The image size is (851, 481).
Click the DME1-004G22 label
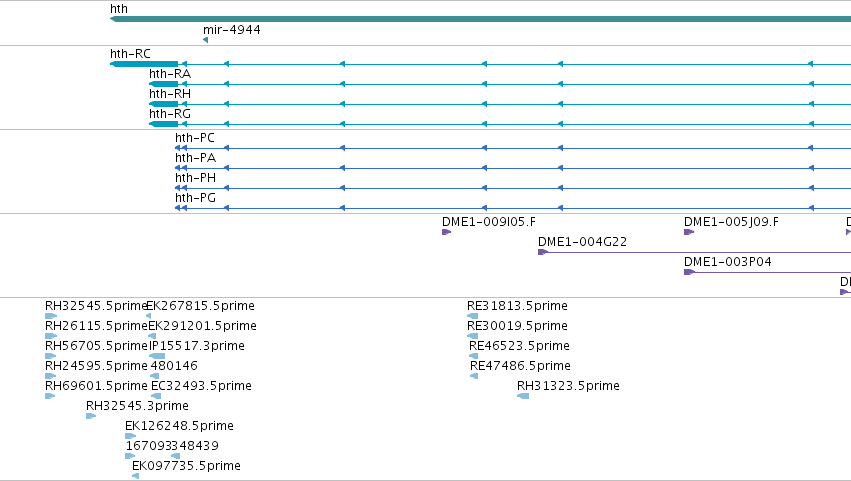(x=582, y=242)
